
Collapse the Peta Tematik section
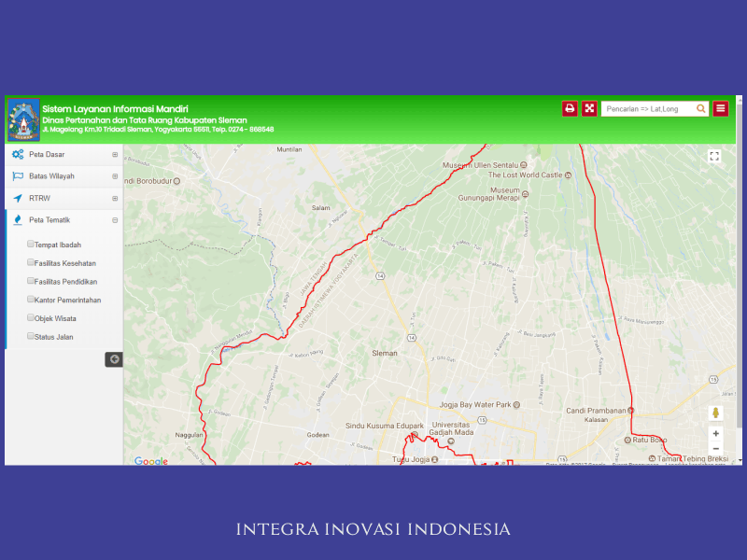tap(115, 220)
